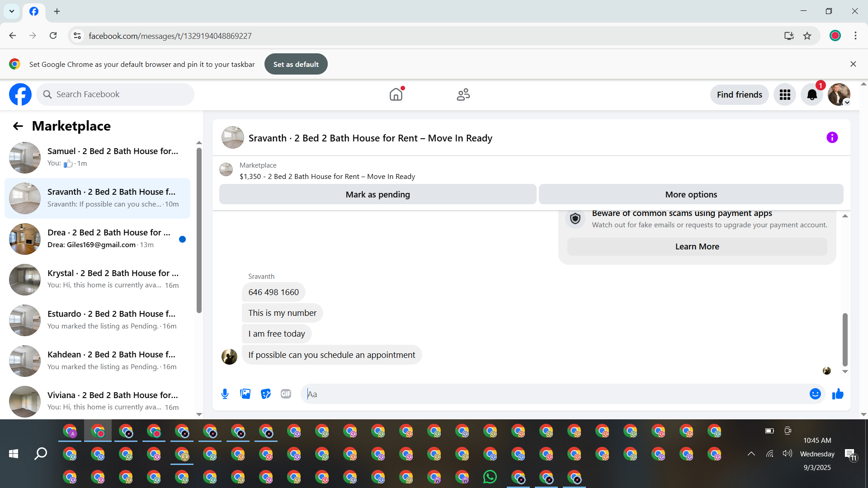
Task: Open conversation information icon
Action: tap(832, 137)
